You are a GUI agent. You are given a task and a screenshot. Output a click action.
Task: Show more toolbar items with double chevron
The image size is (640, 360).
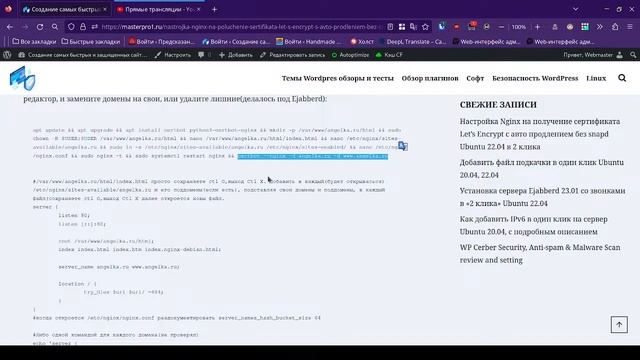pos(600,27)
